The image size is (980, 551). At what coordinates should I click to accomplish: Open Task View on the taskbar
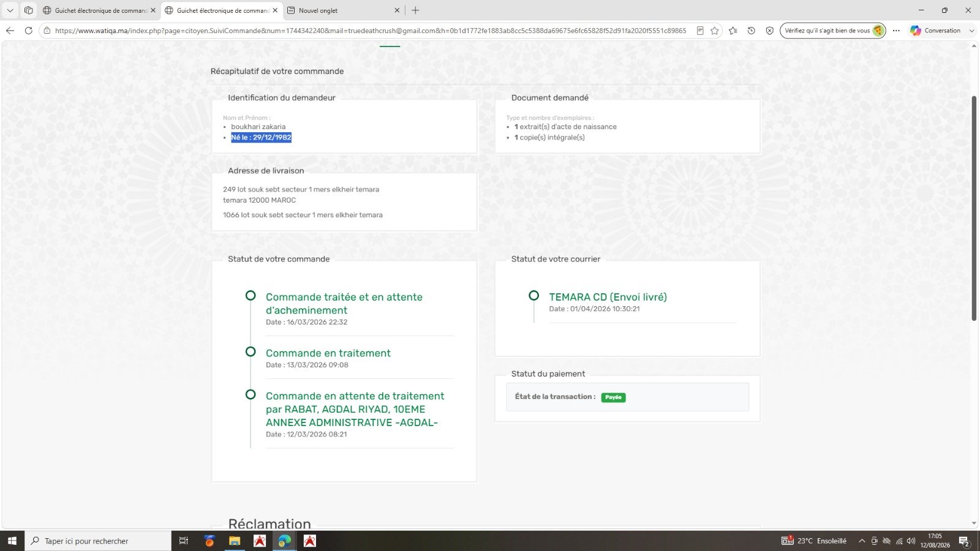tap(183, 541)
